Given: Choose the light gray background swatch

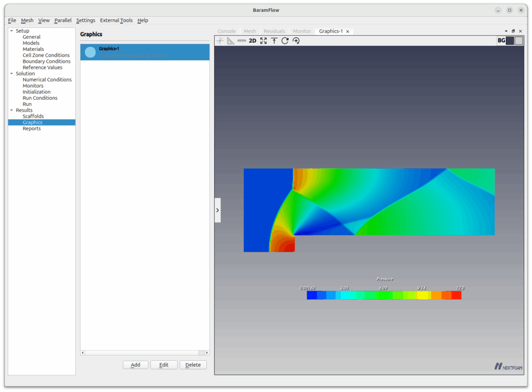Looking at the screenshot, I should (519, 40).
